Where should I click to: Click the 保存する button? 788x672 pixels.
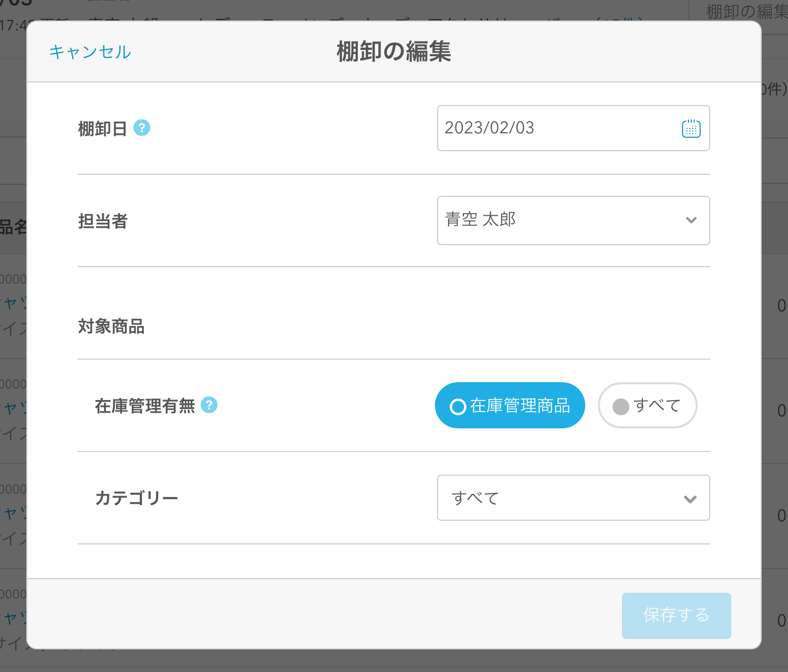pos(677,615)
